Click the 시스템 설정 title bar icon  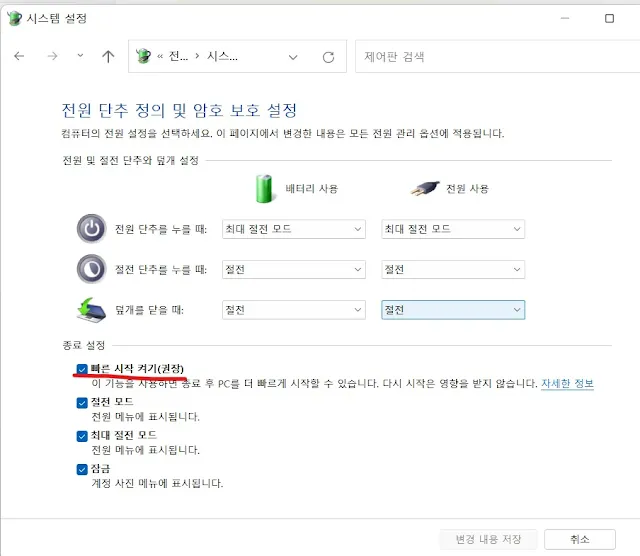click(15, 18)
